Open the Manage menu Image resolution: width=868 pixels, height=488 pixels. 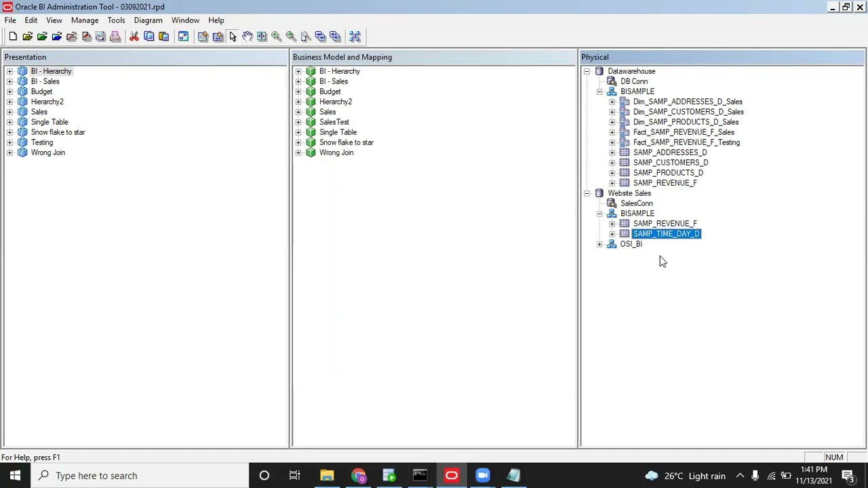(x=85, y=20)
